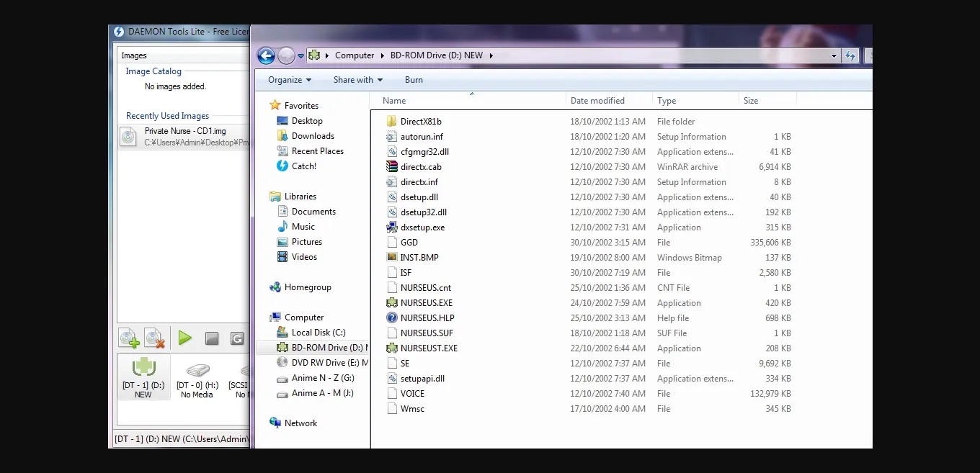
Task: Click the blue Back arrow in Explorer
Action: tap(266, 55)
